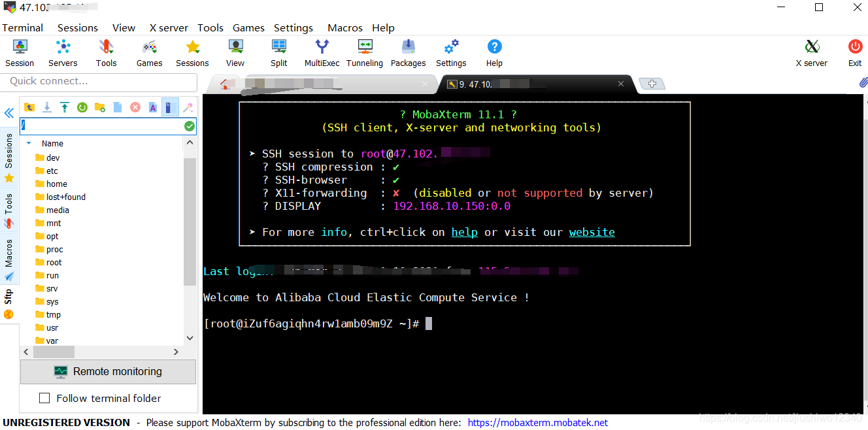Click the paperclip icon beside the tabs
The image size is (868, 430).
click(863, 83)
